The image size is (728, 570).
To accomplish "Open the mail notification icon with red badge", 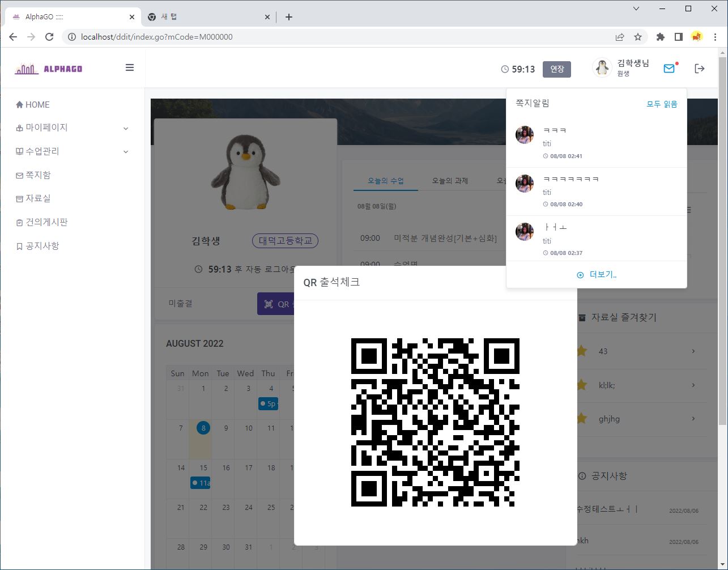I will tap(669, 67).
